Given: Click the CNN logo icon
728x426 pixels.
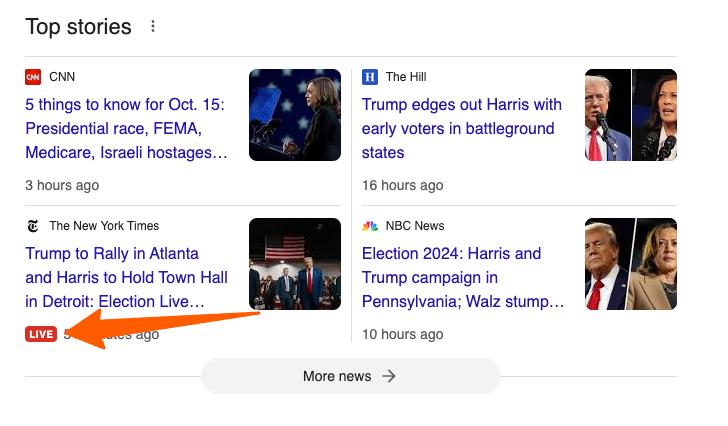Looking at the screenshot, I should [33, 77].
